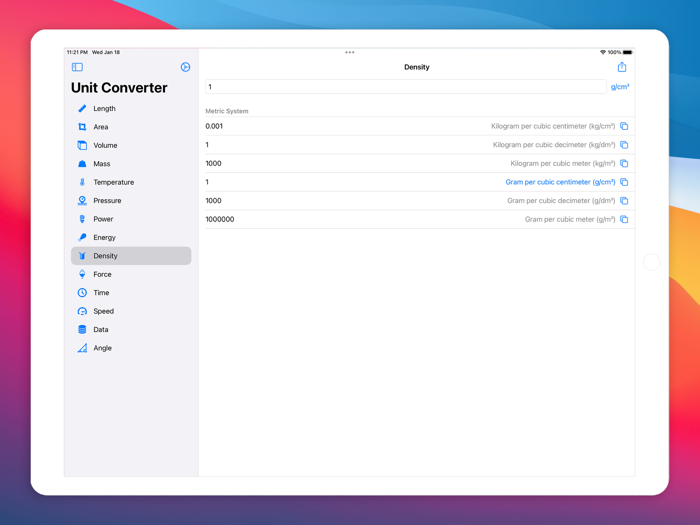Screen dimensions: 700x525
Task: Click the 1000000 result value
Action: click(220, 219)
